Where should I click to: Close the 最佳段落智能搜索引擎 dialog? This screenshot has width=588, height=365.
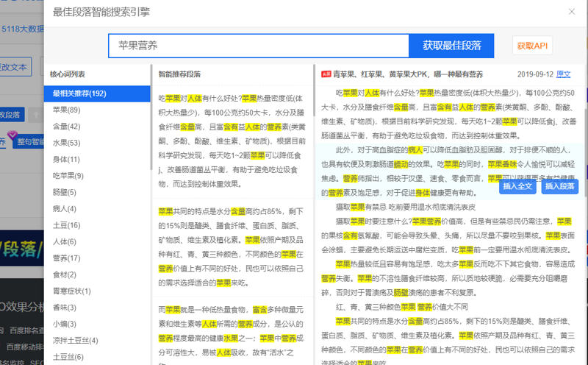[572, 12]
